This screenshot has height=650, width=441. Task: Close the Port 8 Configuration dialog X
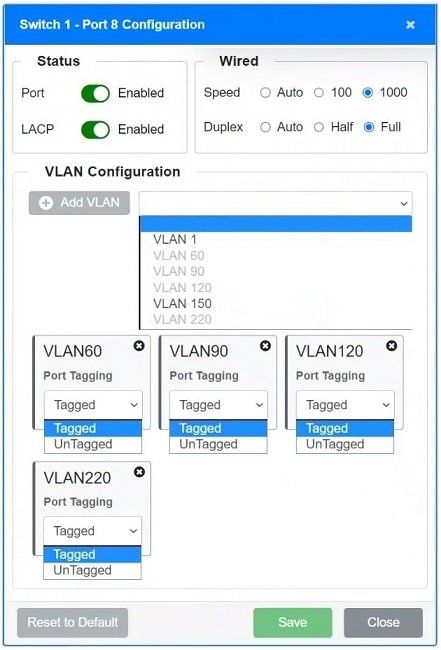(410, 25)
